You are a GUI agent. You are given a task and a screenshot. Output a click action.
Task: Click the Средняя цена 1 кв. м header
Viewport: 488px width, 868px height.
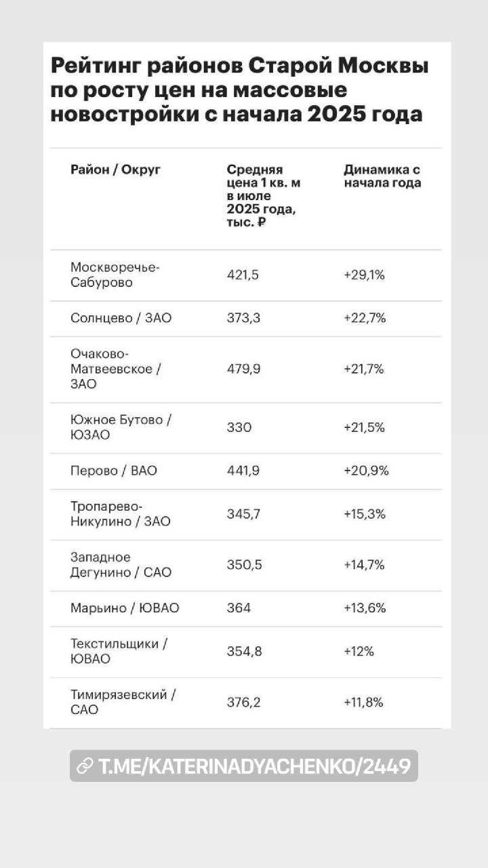[x=264, y=197]
